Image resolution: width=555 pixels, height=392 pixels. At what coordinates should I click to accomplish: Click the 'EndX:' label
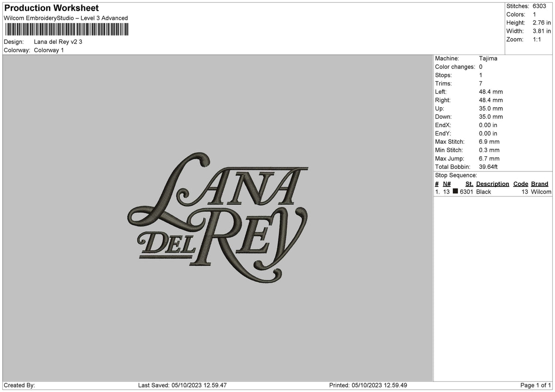[x=443, y=125]
